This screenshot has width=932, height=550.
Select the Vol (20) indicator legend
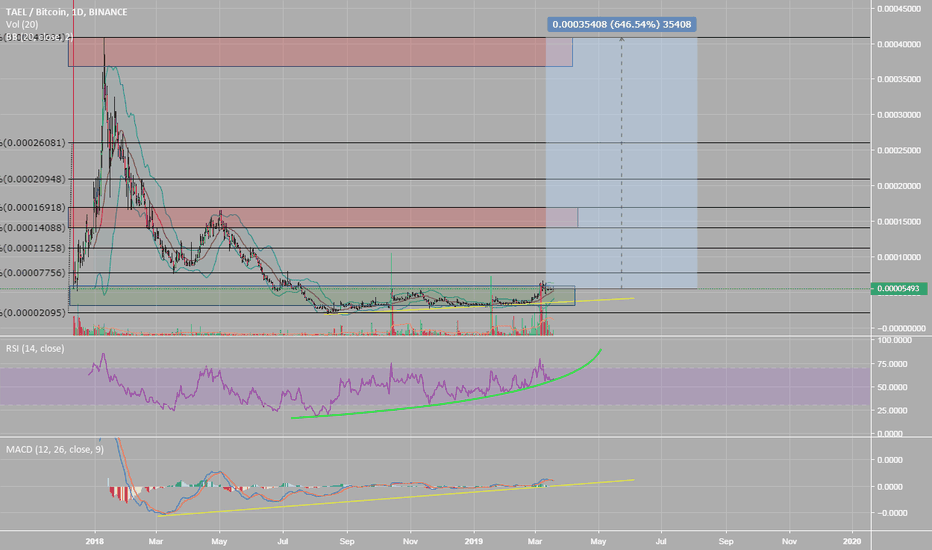pos(22,24)
